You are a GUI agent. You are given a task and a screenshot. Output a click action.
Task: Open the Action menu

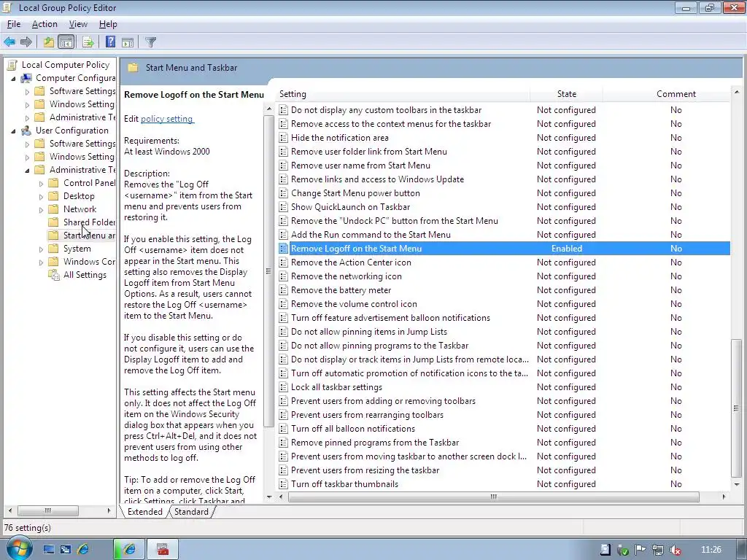[x=44, y=24]
